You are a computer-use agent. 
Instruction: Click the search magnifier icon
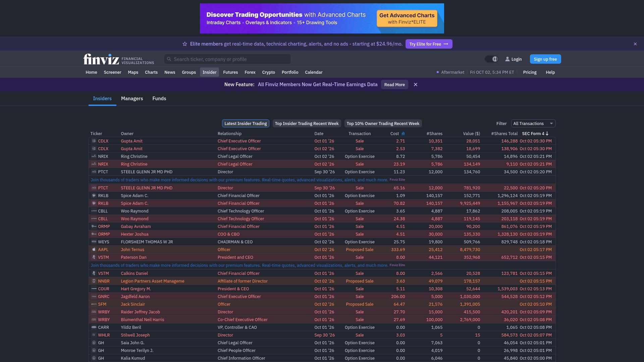pos(169,59)
